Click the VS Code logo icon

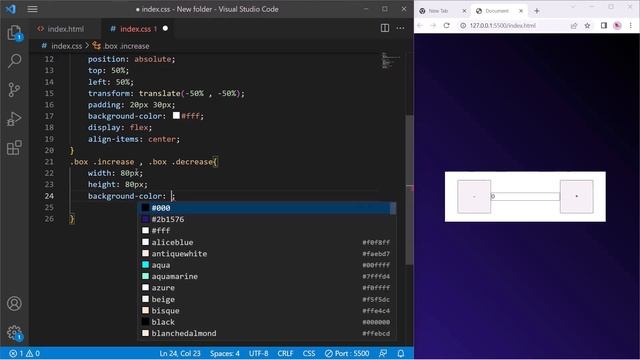click(11, 9)
